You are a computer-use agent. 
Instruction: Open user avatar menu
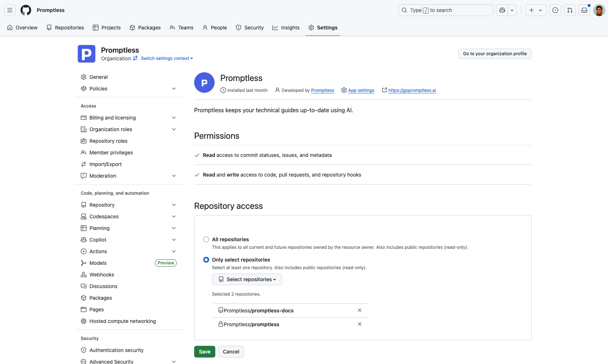point(599,10)
